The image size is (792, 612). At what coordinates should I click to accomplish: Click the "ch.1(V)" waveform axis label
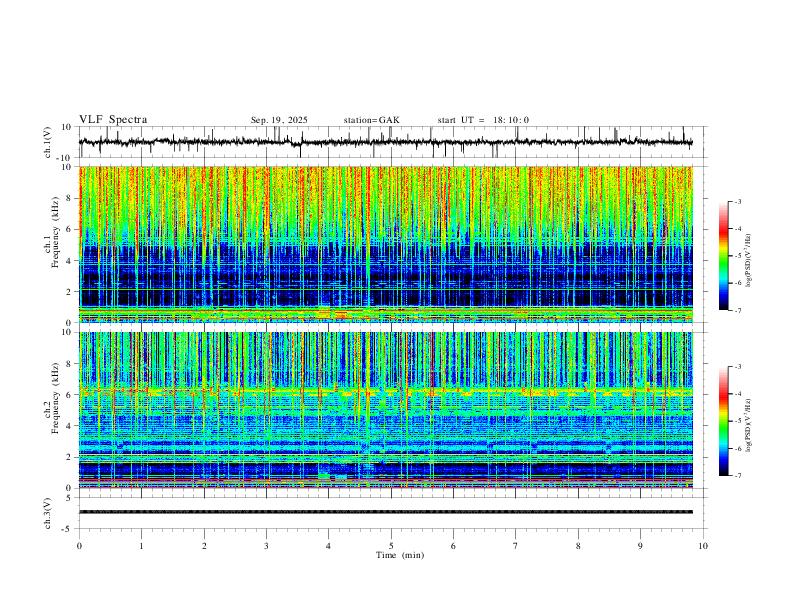(48, 142)
